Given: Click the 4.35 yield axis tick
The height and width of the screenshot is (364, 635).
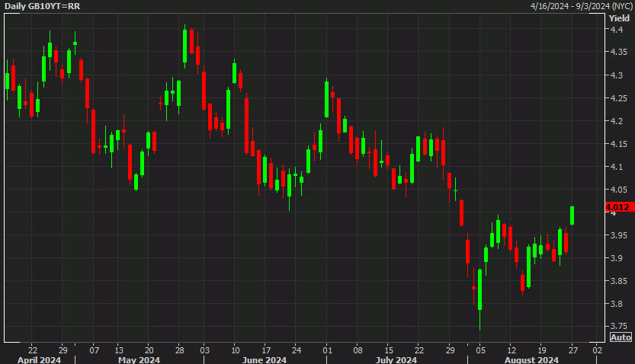Looking at the screenshot, I should click(617, 53).
